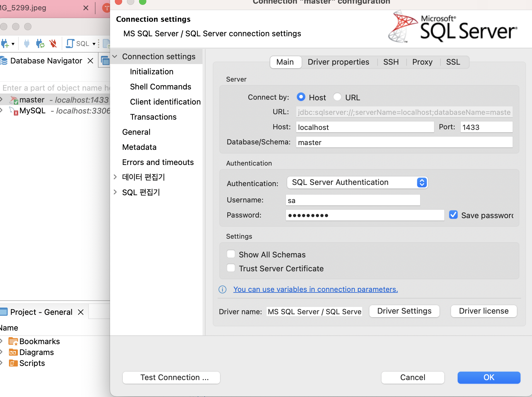The height and width of the screenshot is (397, 532).
Task: Expand the Bookmarks folder
Action: pos(2,341)
